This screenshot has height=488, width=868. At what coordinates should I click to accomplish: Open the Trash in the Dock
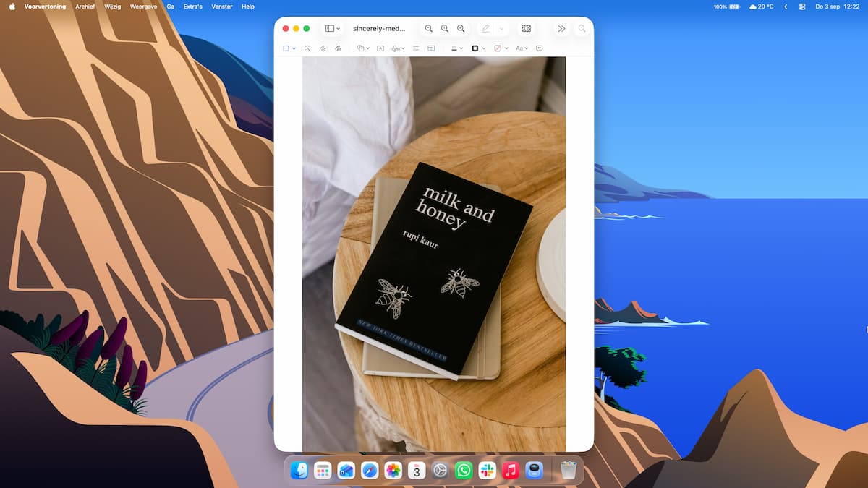(x=569, y=471)
